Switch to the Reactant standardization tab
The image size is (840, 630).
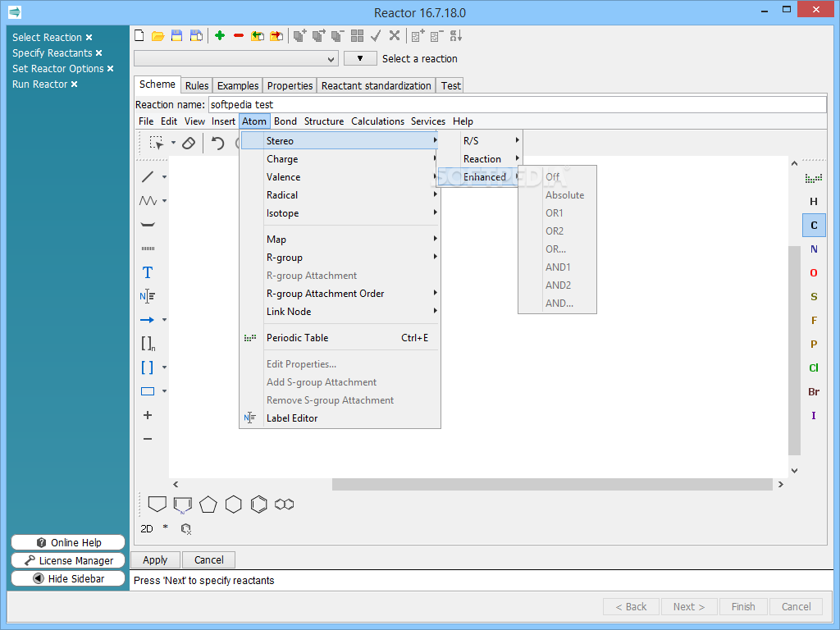point(376,85)
